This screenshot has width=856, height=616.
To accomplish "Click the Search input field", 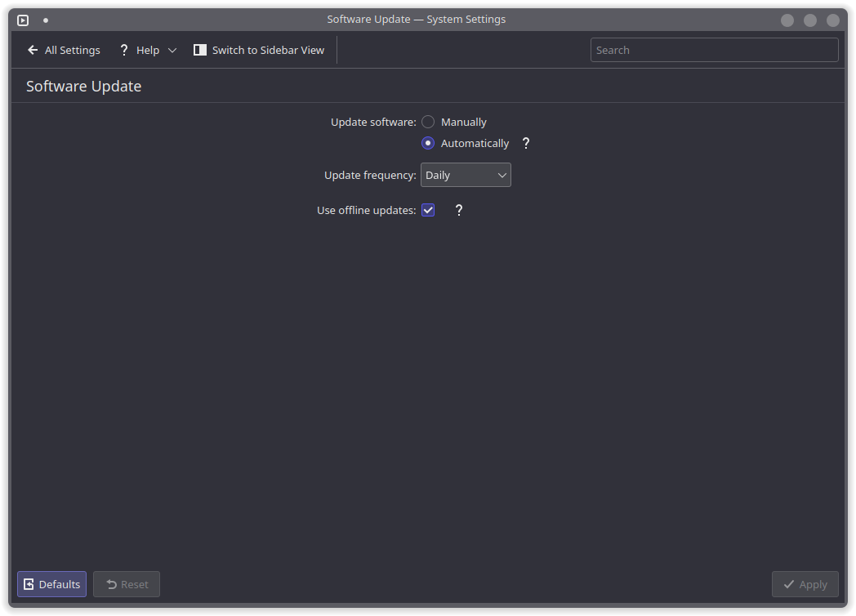I will pos(714,50).
